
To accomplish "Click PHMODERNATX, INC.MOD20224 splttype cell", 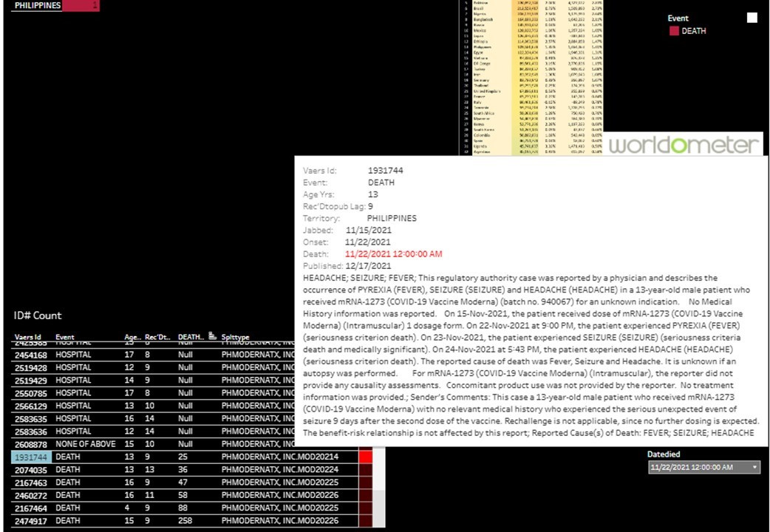I will coord(280,470).
